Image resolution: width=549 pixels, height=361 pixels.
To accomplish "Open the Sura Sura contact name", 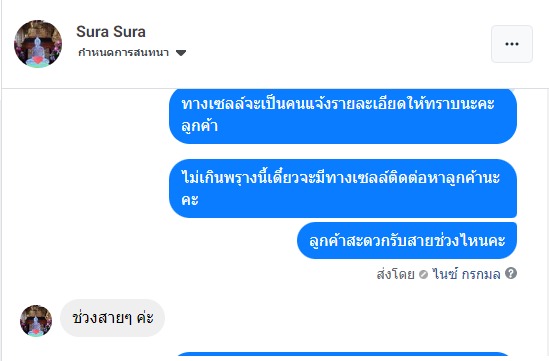I will [x=111, y=32].
